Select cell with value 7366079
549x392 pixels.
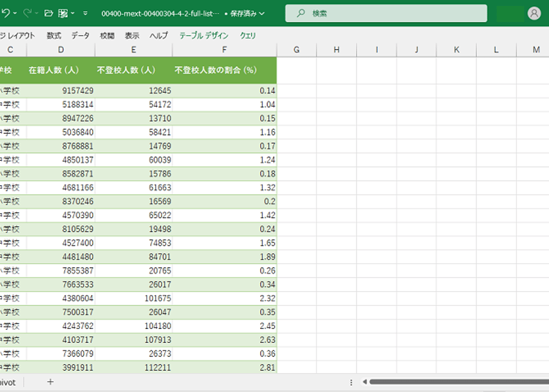click(x=61, y=354)
